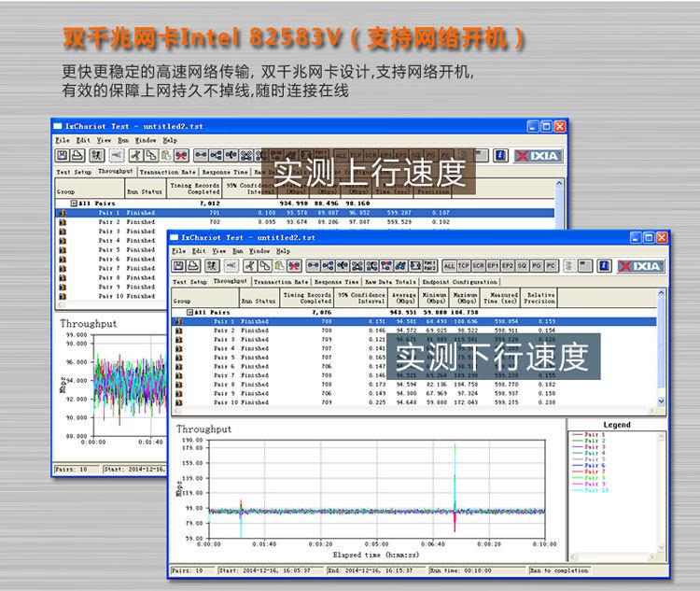Switch to Transaction Rate tab in front window
The height and width of the screenshot is (591, 700).
(281, 282)
